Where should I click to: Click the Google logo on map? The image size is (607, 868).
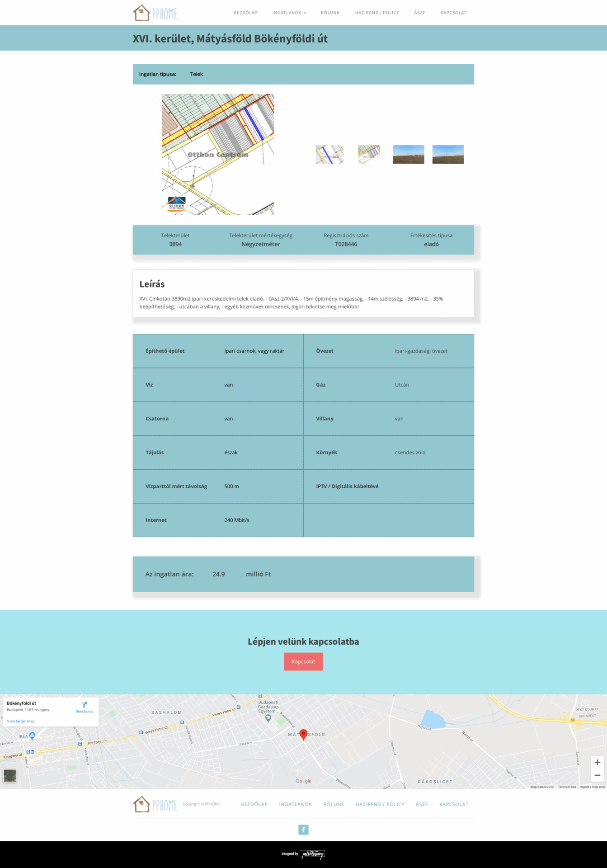click(x=303, y=781)
